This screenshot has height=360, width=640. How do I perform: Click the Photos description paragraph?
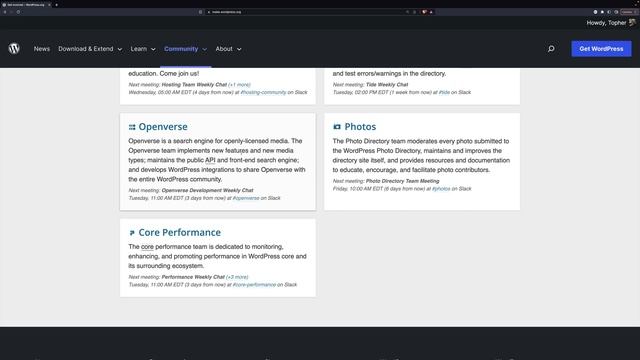coord(421,156)
